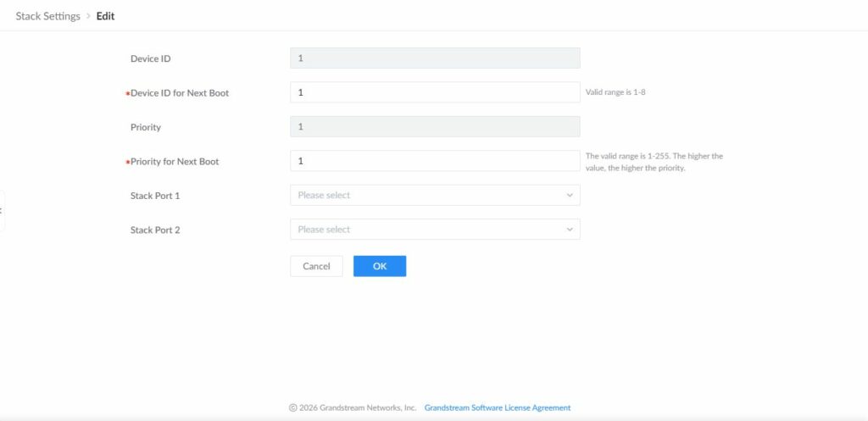Expand the collapsed sidebar handle
This screenshot has height=421, width=868.
2,210
